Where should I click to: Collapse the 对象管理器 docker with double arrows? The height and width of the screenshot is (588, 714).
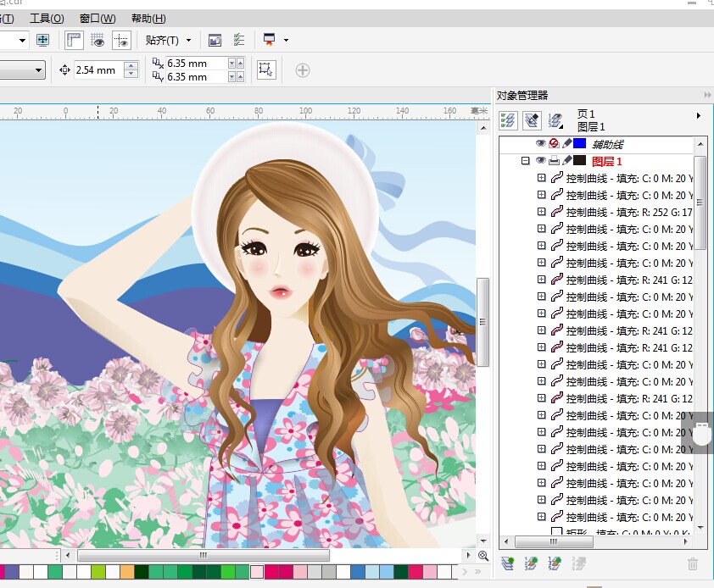[707, 95]
